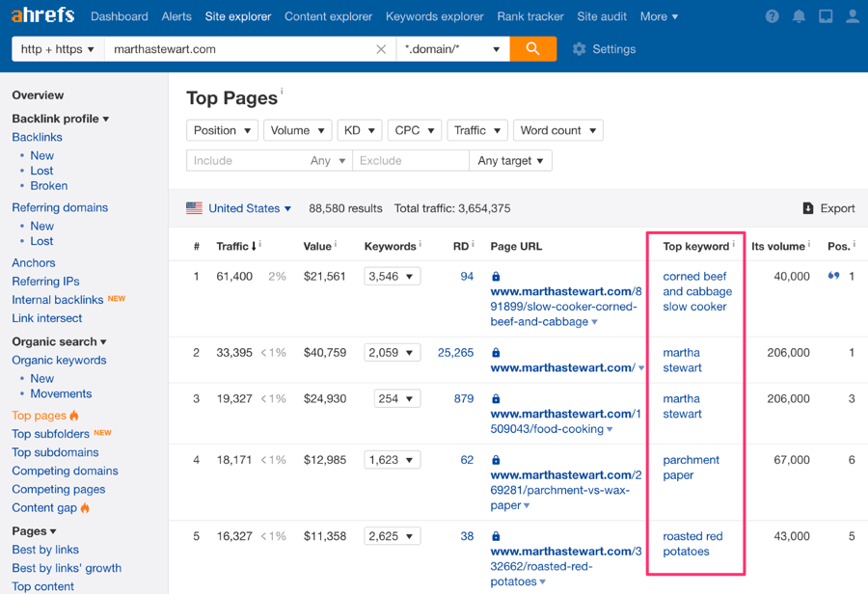Click the SERP features icon in row 1
Screen dimensions: 868x594
click(833, 277)
